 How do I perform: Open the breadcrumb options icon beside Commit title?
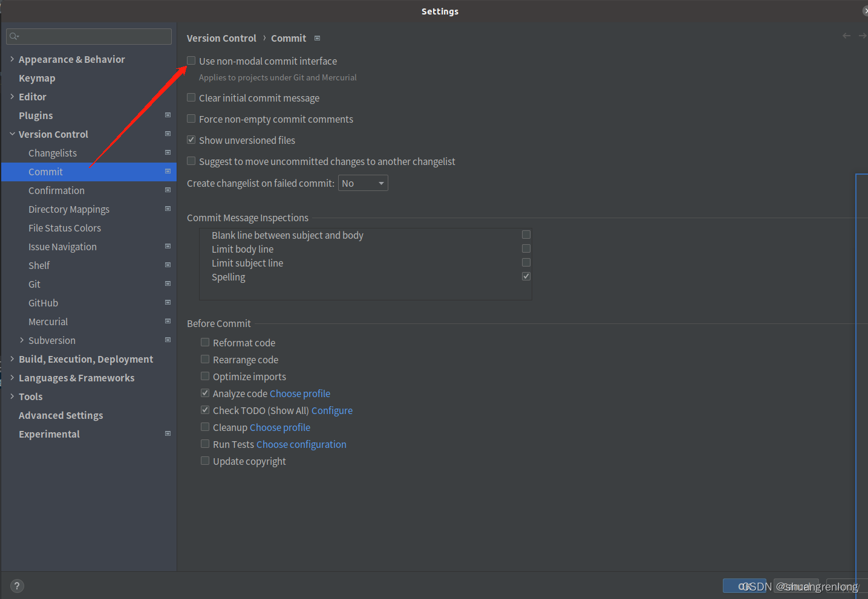coord(316,37)
